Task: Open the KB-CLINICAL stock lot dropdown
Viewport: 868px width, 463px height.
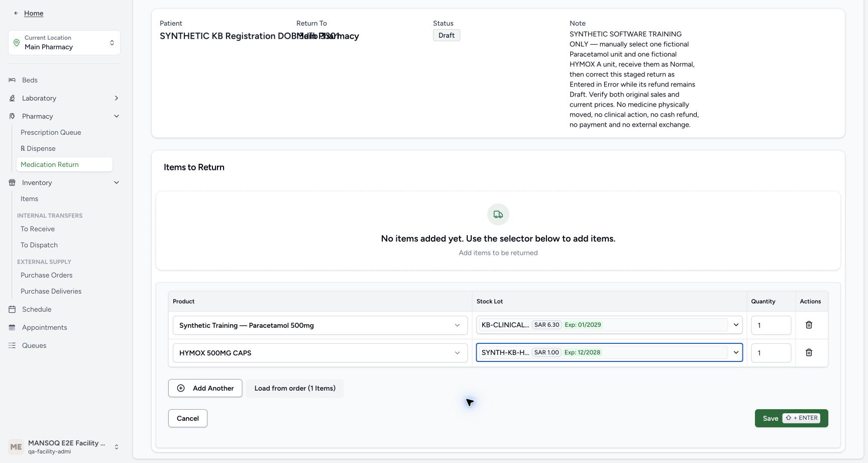Action: click(x=609, y=325)
